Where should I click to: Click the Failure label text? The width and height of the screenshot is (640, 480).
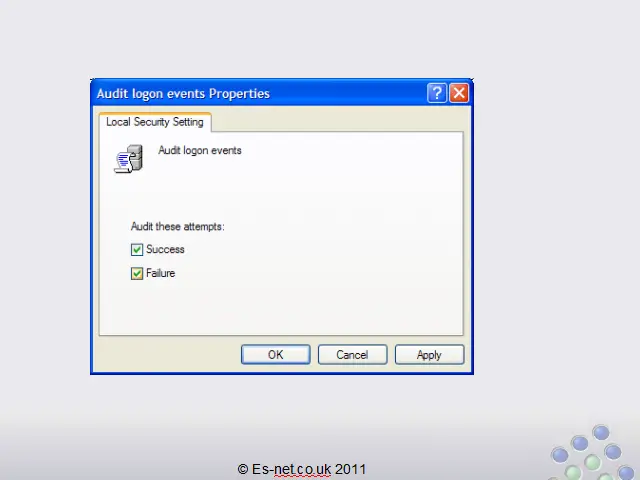click(160, 273)
